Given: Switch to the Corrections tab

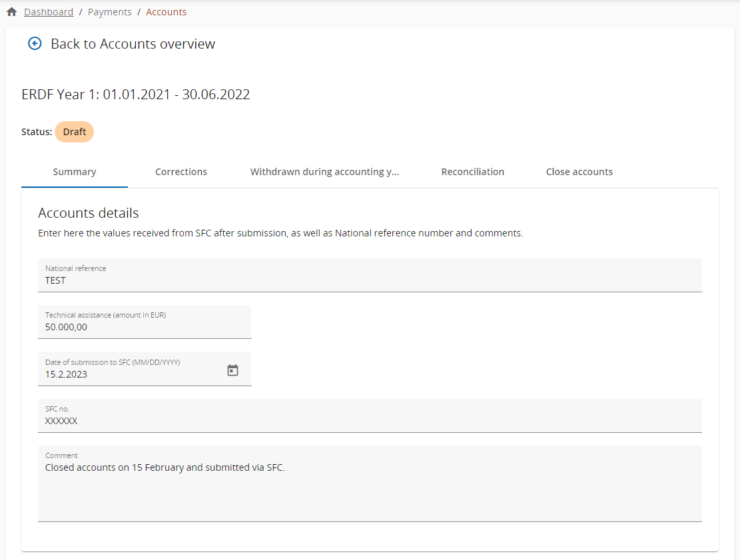Looking at the screenshot, I should [x=181, y=172].
